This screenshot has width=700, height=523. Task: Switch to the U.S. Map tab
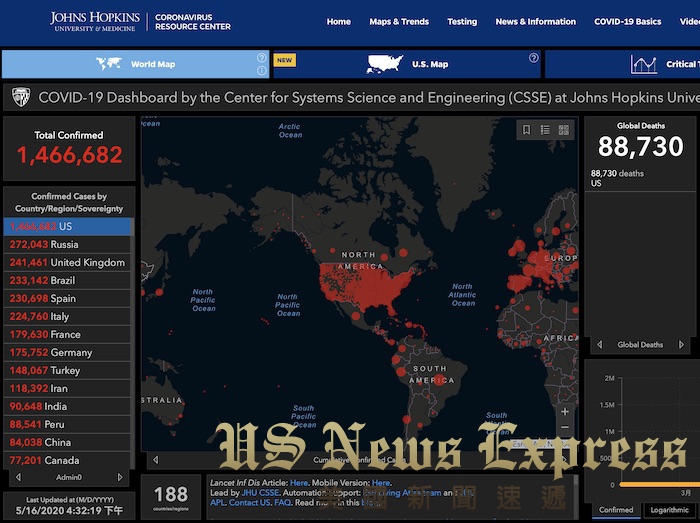pyautogui.click(x=407, y=64)
